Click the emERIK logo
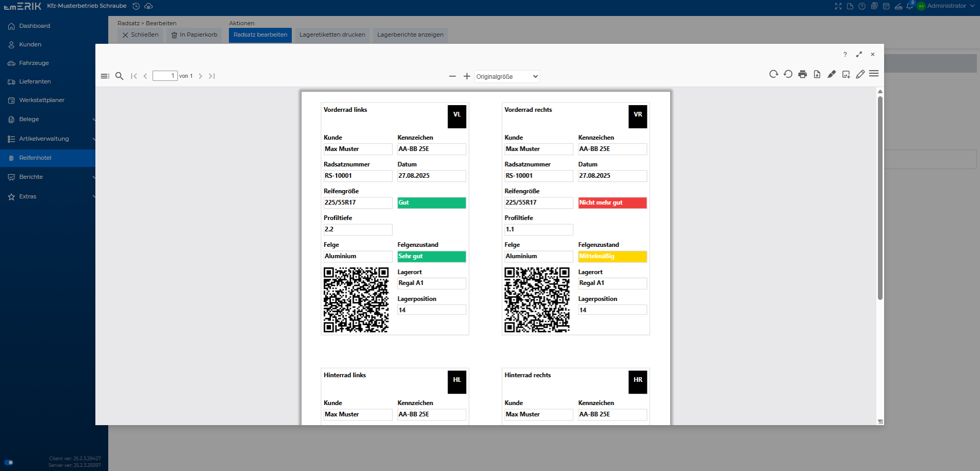The height and width of the screenshot is (471, 980). pyautogui.click(x=22, y=6)
